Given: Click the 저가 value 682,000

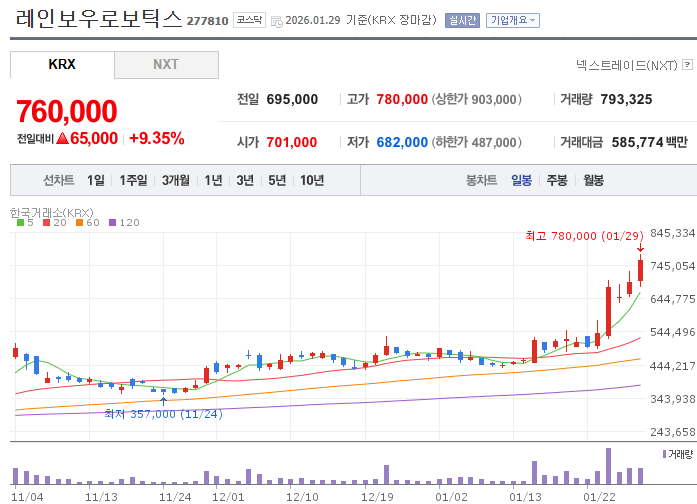Looking at the screenshot, I should tap(402, 142).
